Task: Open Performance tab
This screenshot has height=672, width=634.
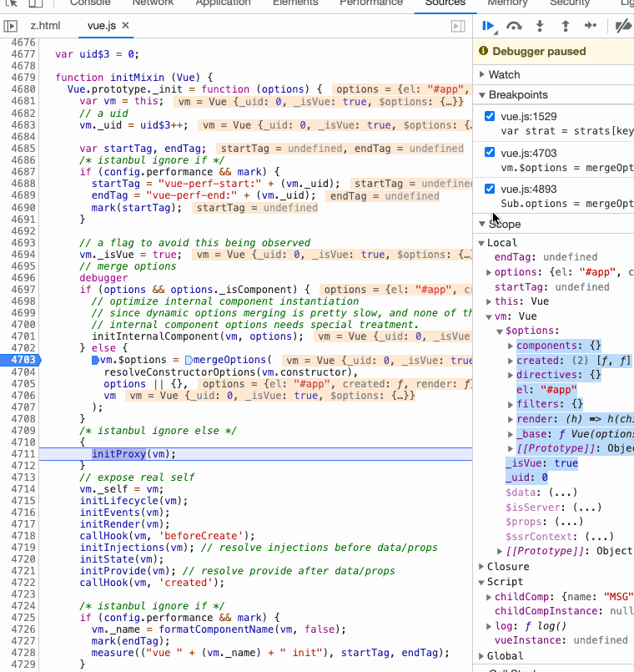Action: pyautogui.click(x=371, y=3)
